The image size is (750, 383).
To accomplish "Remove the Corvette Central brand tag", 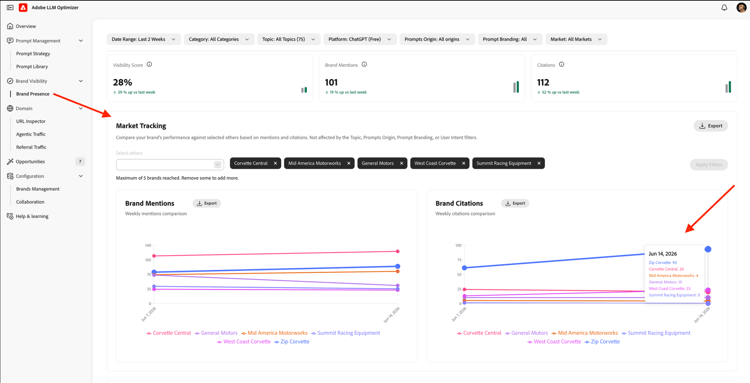I will click(276, 163).
